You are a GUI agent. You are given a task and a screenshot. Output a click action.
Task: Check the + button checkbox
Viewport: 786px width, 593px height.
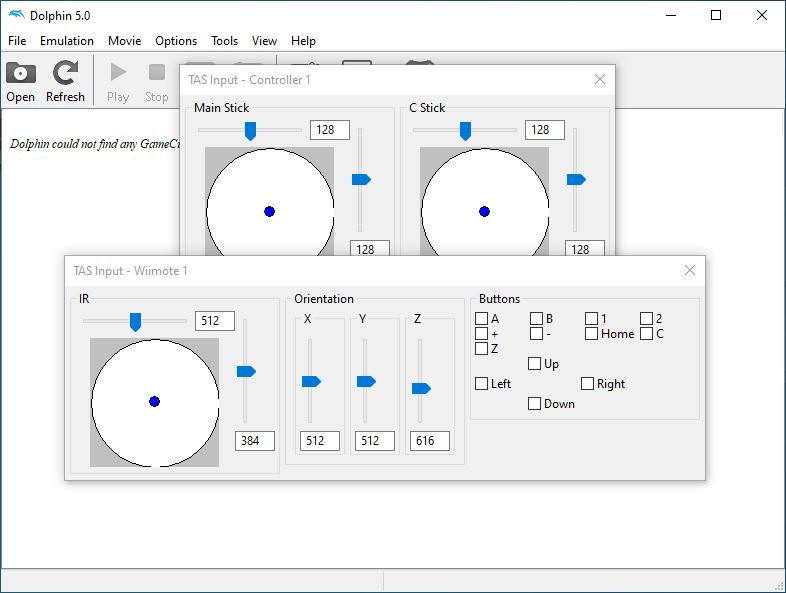[481, 333]
